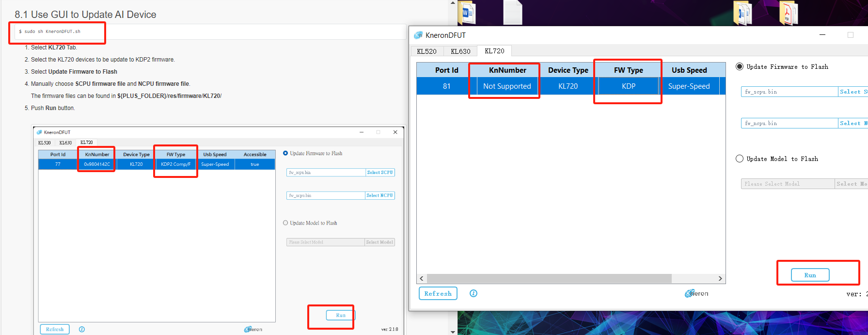Viewport: 868px width, 335px height.
Task: Click the KneronDFUT app icon in the right title bar
Action: [418, 35]
